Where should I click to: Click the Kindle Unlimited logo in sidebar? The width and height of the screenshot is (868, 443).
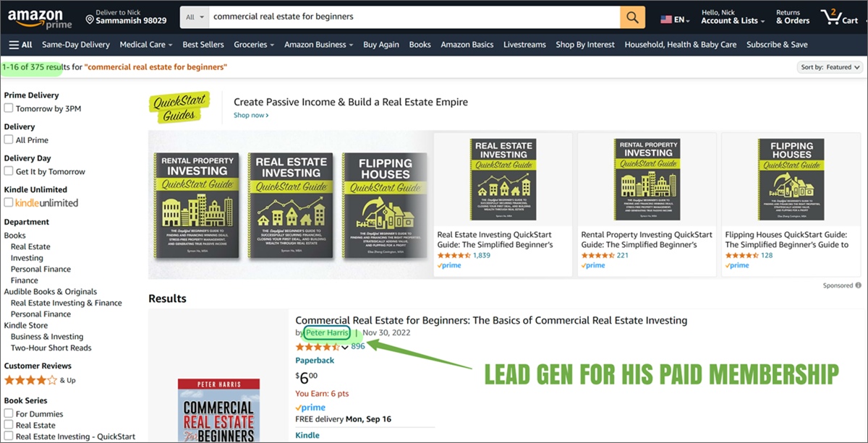pyautogui.click(x=46, y=203)
